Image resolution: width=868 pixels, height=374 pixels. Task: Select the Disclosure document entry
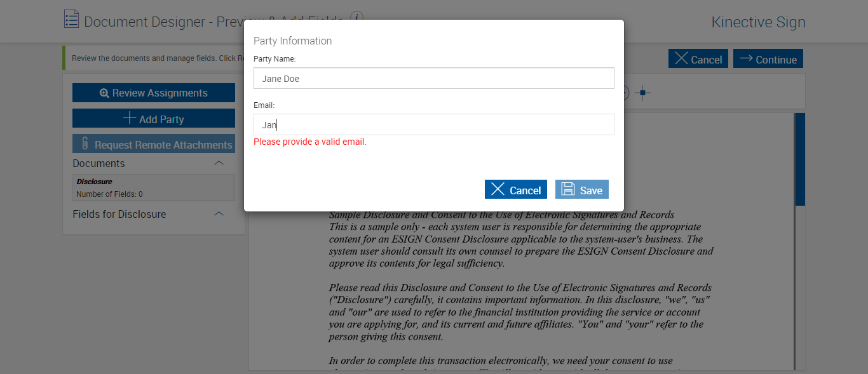[153, 187]
